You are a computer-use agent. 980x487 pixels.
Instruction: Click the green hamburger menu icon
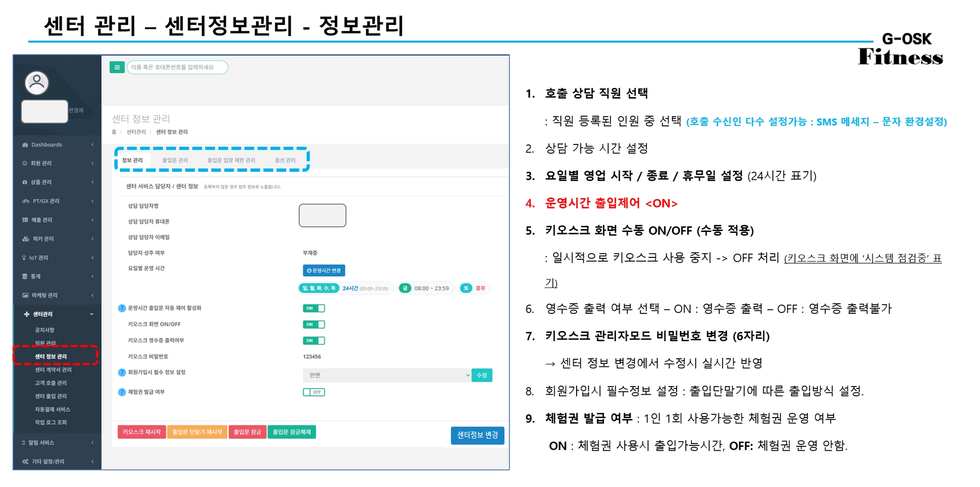[117, 67]
